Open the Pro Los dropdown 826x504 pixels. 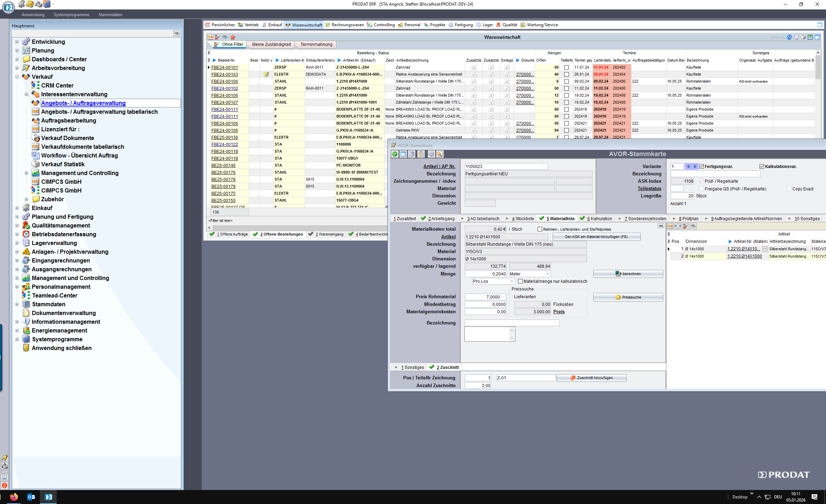click(511, 281)
